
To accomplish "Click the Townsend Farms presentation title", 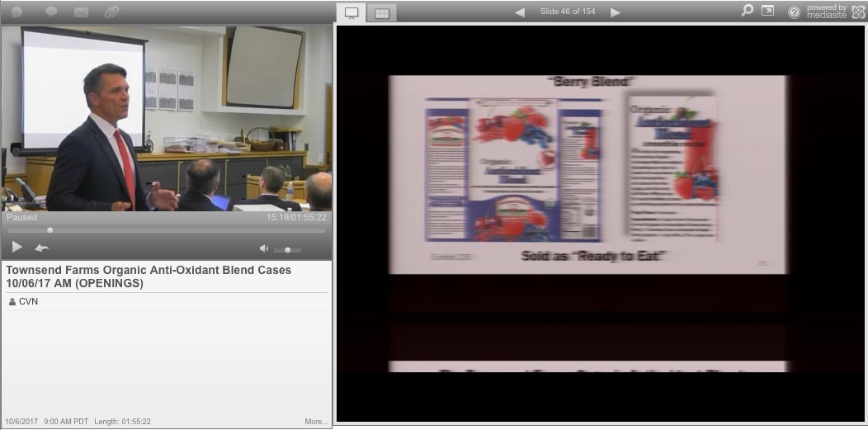I will (x=149, y=276).
